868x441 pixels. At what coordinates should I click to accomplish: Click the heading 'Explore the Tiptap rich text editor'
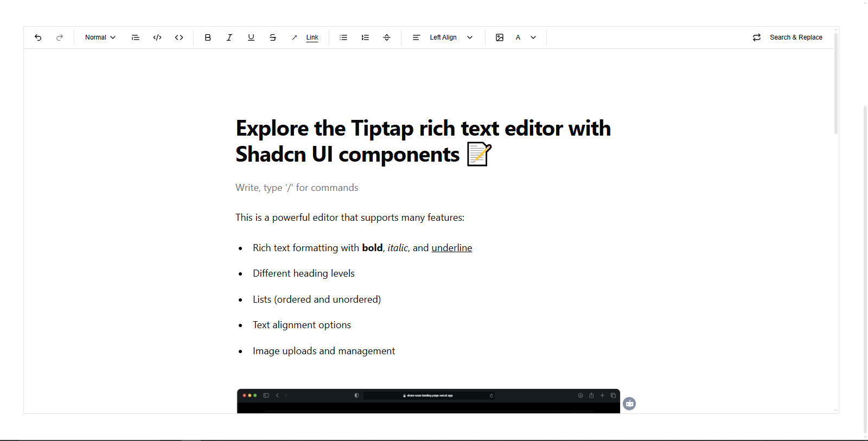point(423,142)
